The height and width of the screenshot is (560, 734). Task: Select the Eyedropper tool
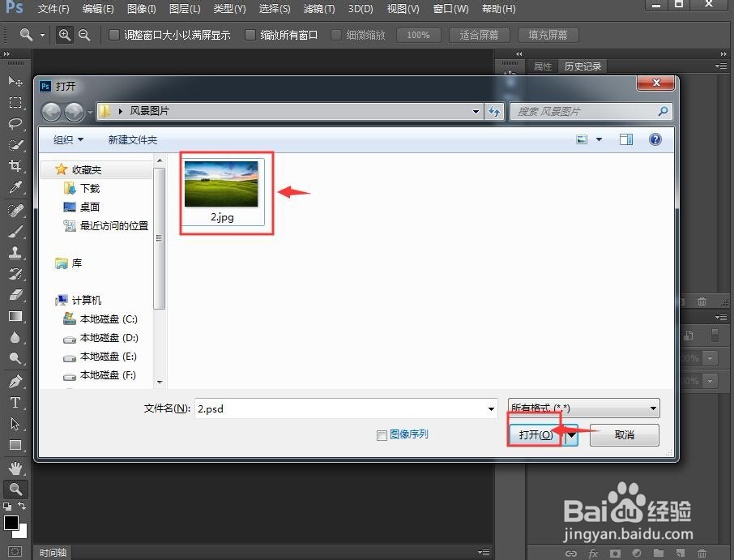coord(15,187)
